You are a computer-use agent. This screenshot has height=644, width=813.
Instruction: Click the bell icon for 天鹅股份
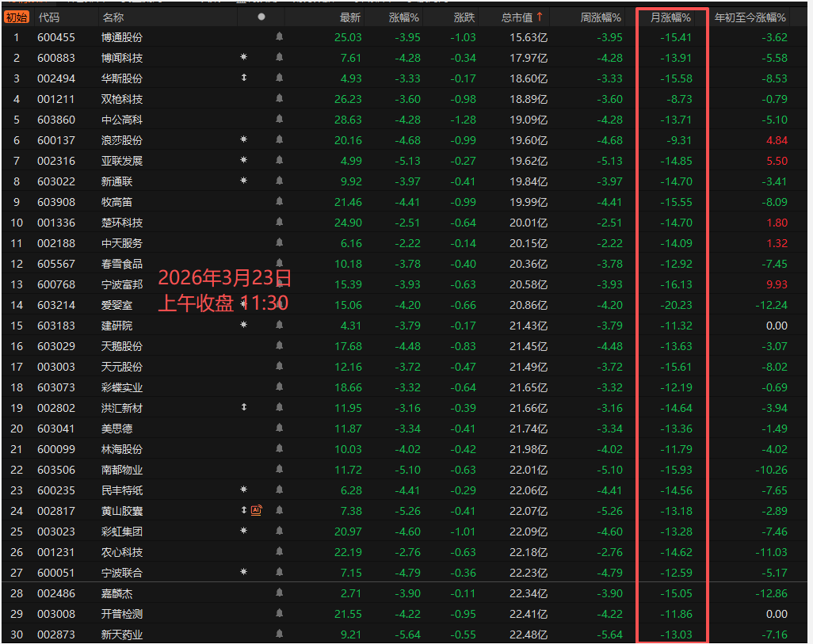tap(280, 345)
